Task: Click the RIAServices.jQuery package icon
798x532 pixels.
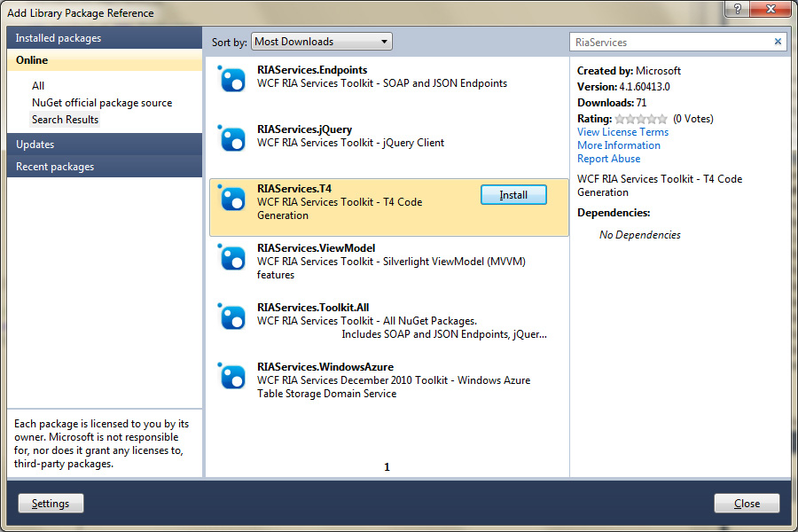Action: pos(231,138)
